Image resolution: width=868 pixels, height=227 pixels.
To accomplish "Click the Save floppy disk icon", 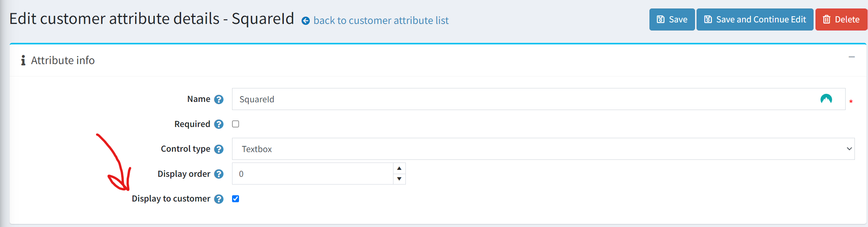I will pyautogui.click(x=660, y=19).
